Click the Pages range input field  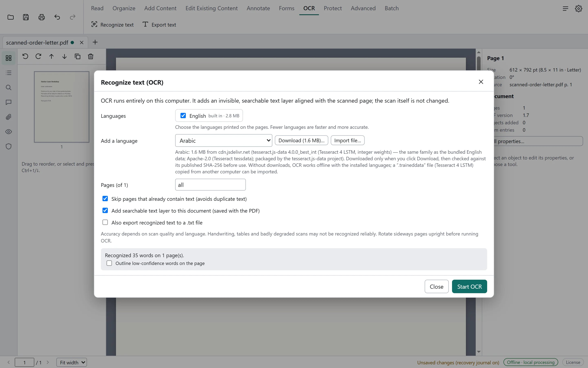pyautogui.click(x=210, y=185)
